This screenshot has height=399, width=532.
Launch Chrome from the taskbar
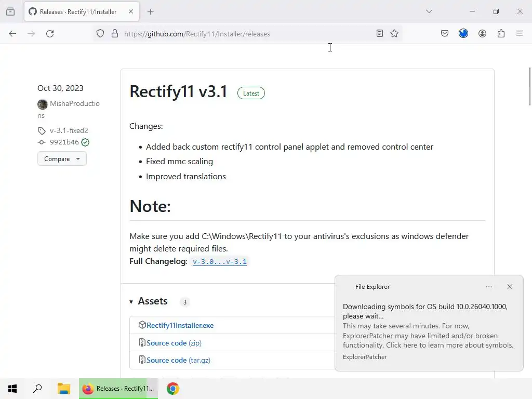(172, 389)
